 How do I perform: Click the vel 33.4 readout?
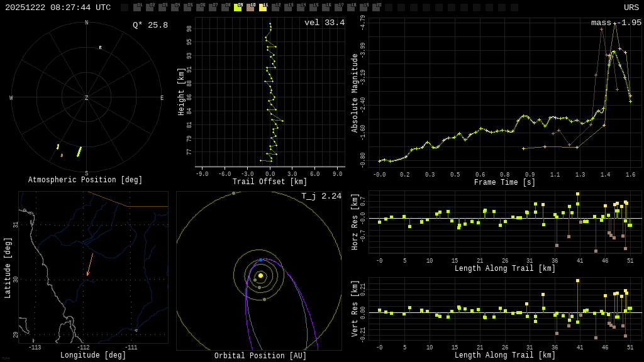[x=324, y=23]
